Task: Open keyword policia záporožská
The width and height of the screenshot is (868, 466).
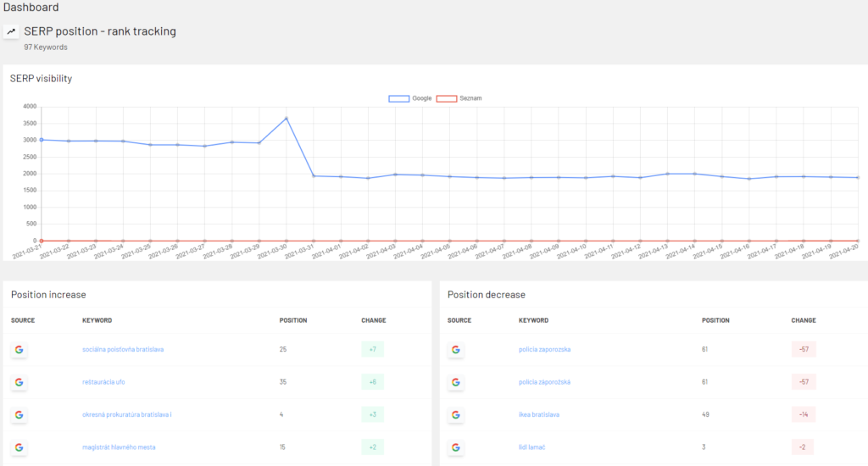Action: (x=545, y=382)
